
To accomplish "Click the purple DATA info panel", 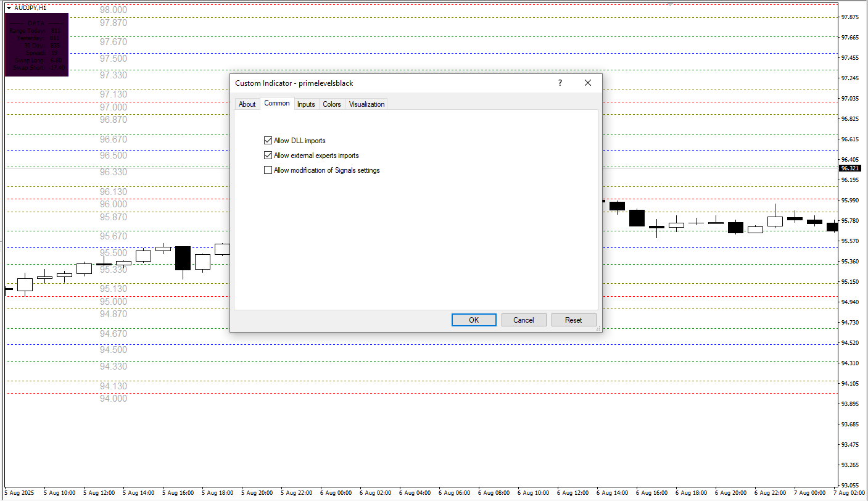I will click(36, 45).
